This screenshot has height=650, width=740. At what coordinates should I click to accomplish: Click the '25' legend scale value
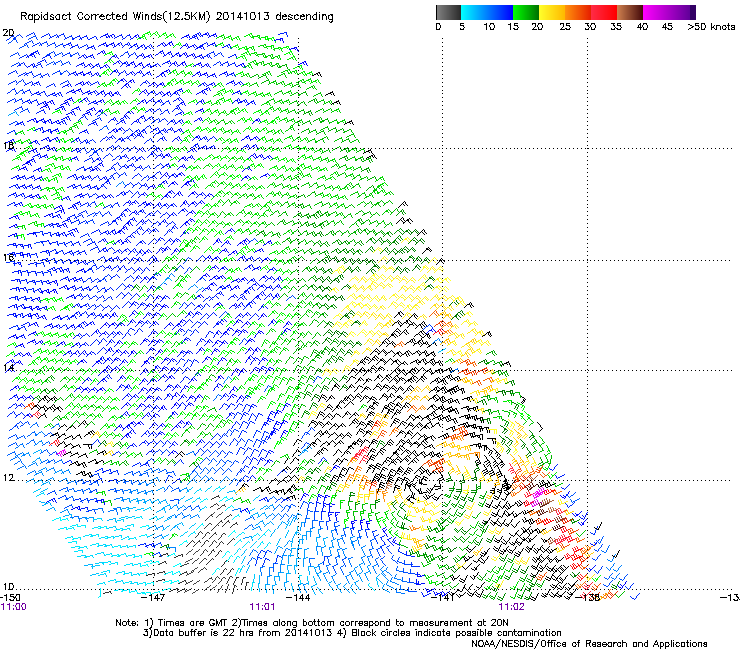tap(565, 27)
